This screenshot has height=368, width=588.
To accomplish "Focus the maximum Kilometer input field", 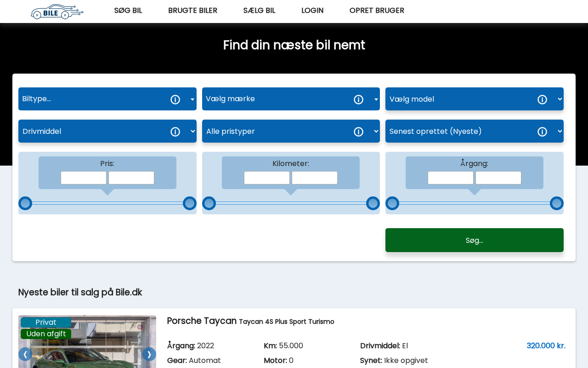I will click(x=315, y=178).
